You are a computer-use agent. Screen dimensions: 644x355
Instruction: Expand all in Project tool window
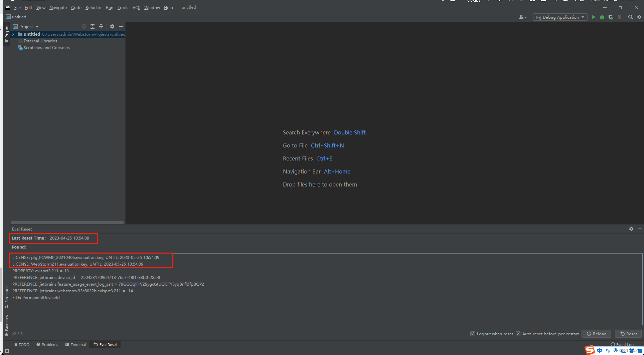pyautogui.click(x=93, y=26)
